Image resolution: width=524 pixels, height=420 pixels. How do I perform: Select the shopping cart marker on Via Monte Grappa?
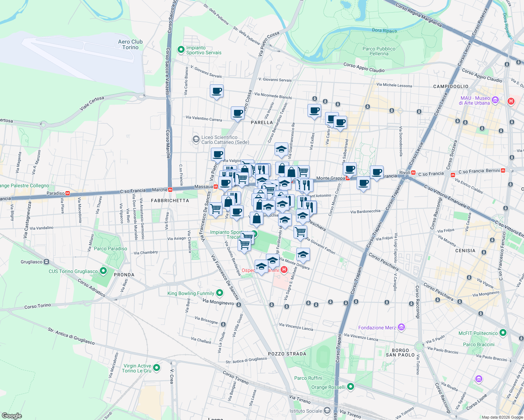click(x=303, y=171)
